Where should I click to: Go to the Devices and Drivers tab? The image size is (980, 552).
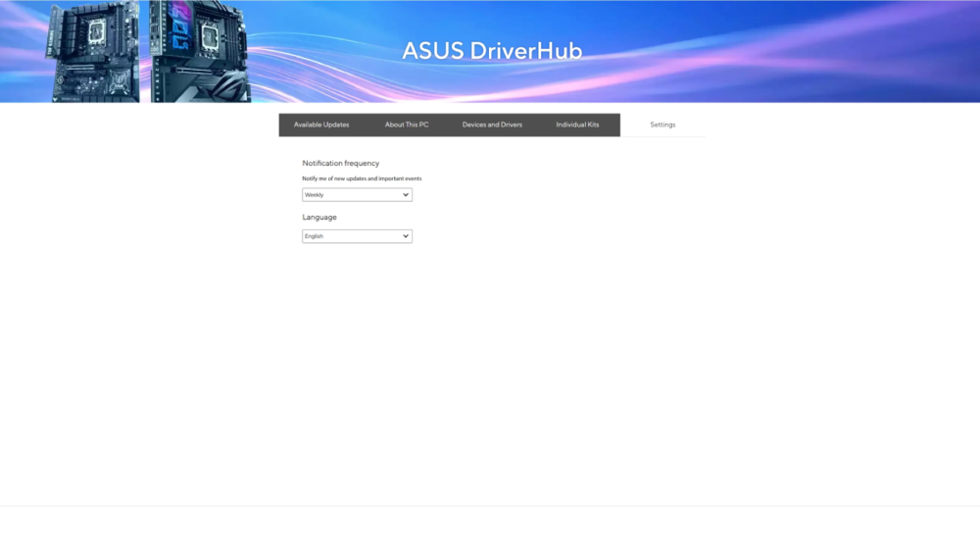tap(492, 125)
